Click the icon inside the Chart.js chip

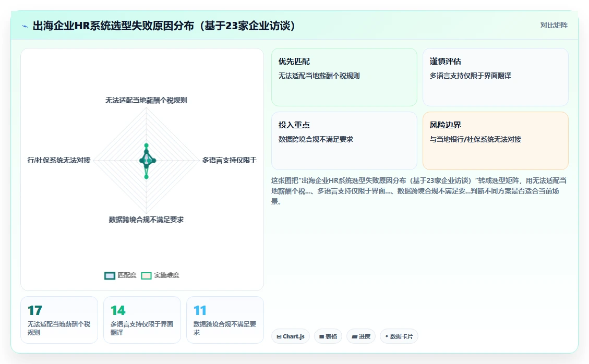[279, 336]
